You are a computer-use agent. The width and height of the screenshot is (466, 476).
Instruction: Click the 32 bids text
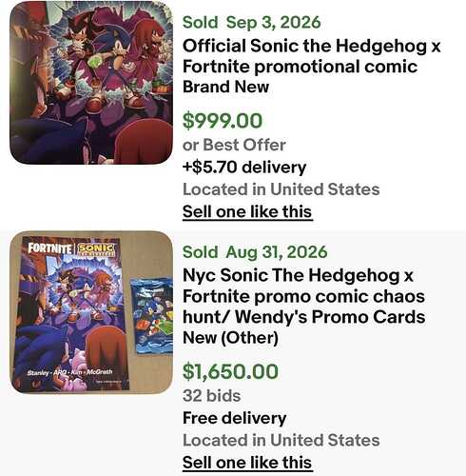coord(212,396)
